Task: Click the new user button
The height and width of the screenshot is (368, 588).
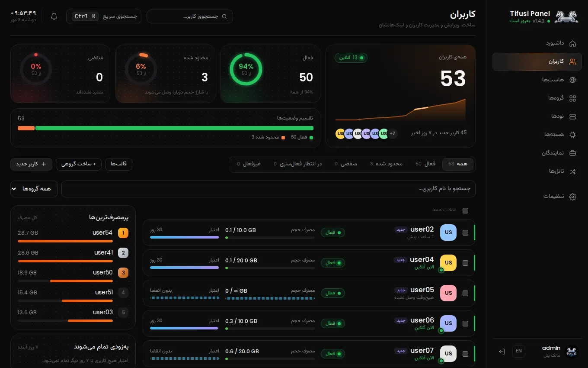Action: [31, 164]
